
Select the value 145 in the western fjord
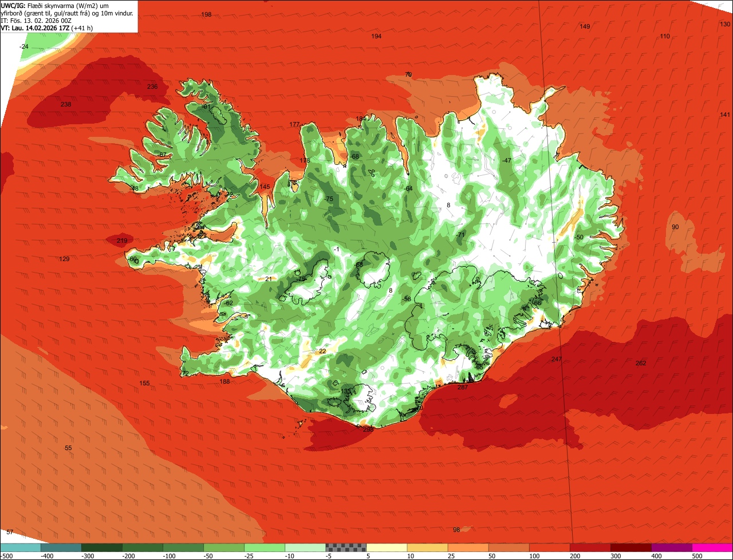pyautogui.click(x=265, y=187)
